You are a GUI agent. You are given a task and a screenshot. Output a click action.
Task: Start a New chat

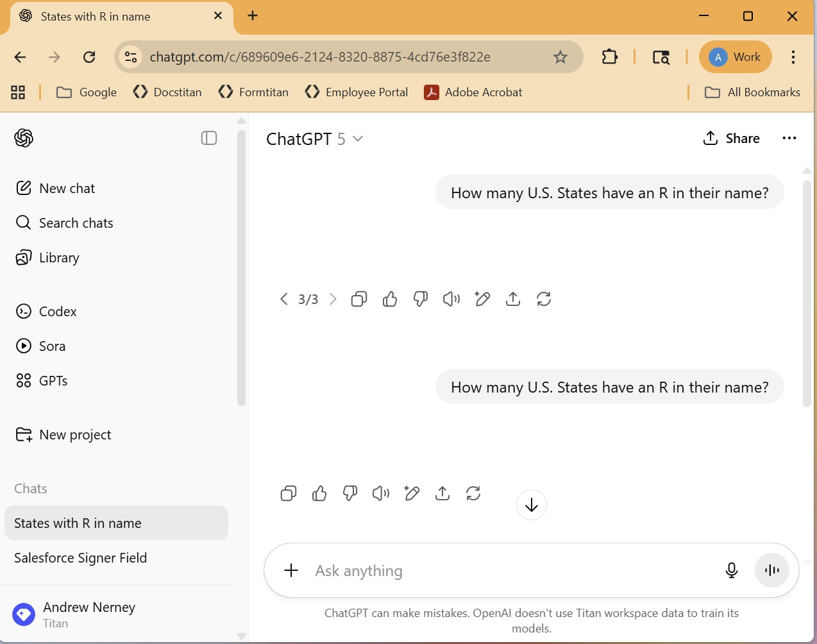(x=55, y=188)
